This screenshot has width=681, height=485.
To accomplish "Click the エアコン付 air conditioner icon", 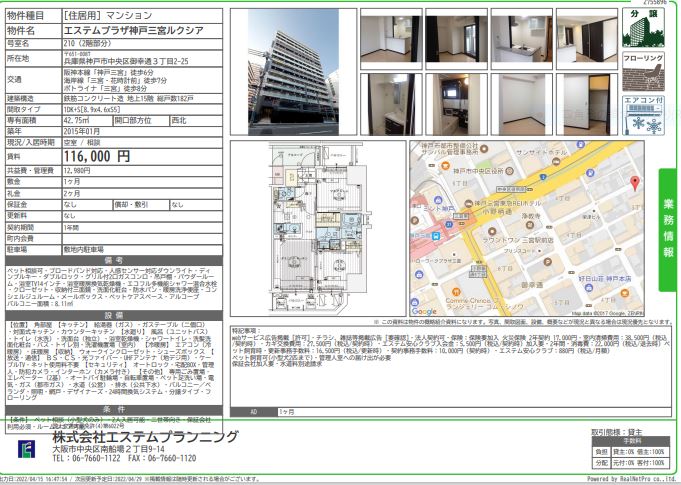I will [x=643, y=115].
